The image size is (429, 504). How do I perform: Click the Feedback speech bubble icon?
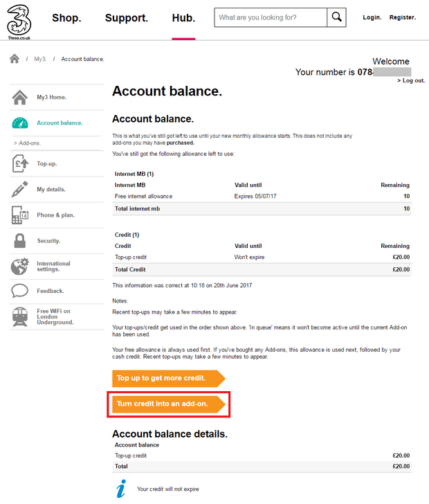pos(20,291)
